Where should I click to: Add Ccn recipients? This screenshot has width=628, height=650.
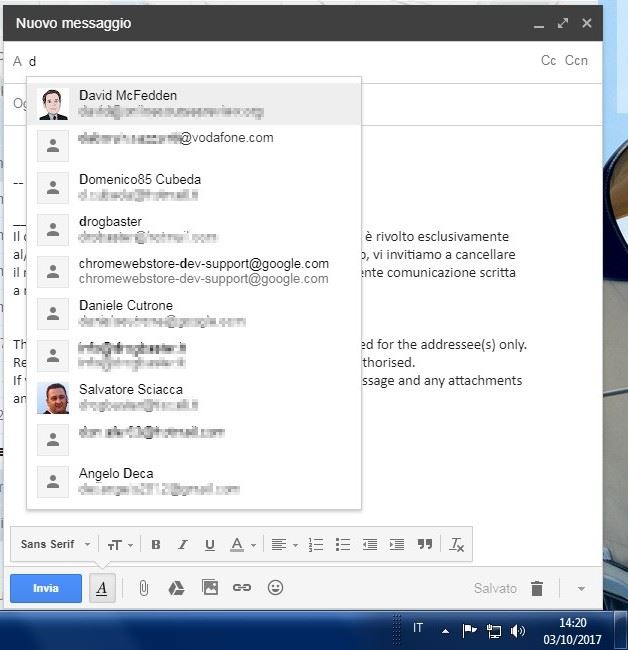point(576,61)
